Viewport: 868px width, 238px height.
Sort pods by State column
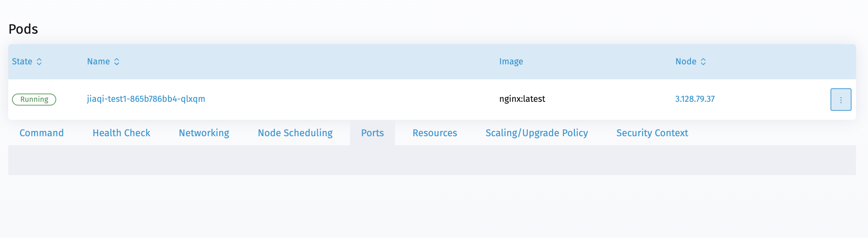click(27, 61)
